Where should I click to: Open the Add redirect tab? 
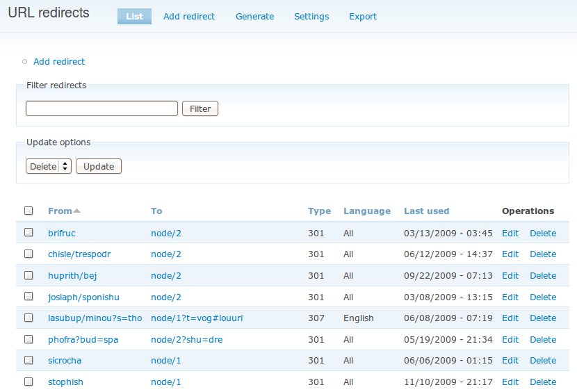coord(189,17)
